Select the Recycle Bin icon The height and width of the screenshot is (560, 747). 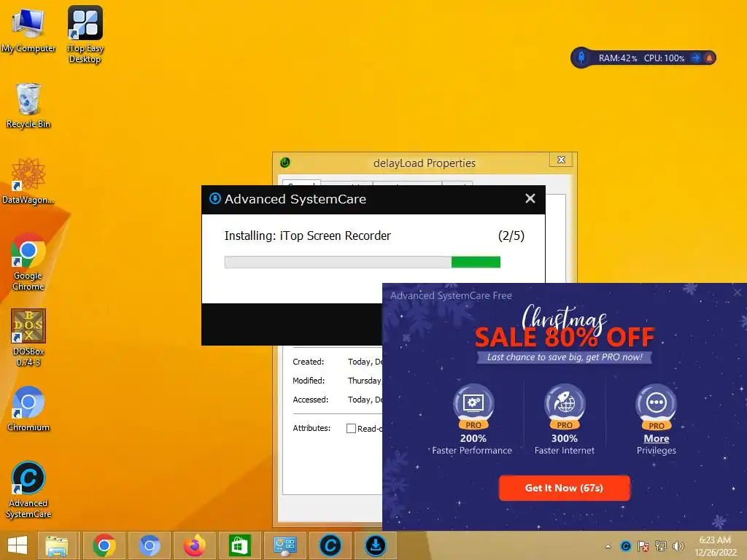pyautogui.click(x=28, y=106)
